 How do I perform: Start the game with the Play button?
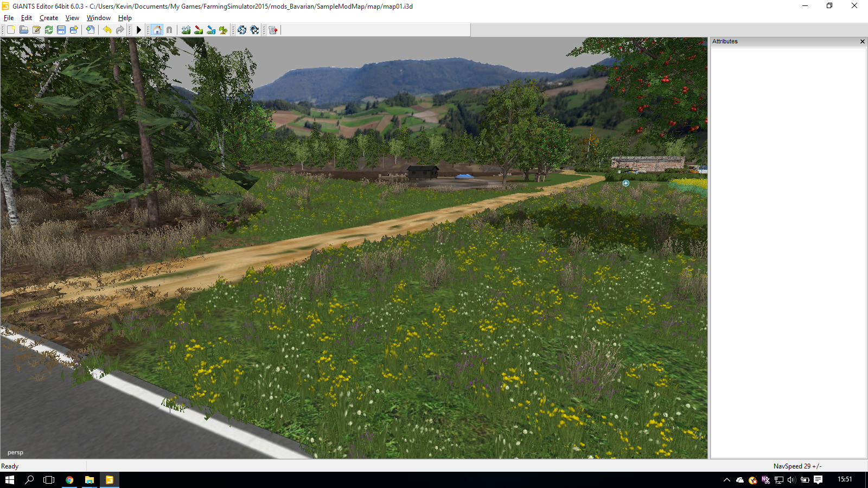click(x=139, y=30)
